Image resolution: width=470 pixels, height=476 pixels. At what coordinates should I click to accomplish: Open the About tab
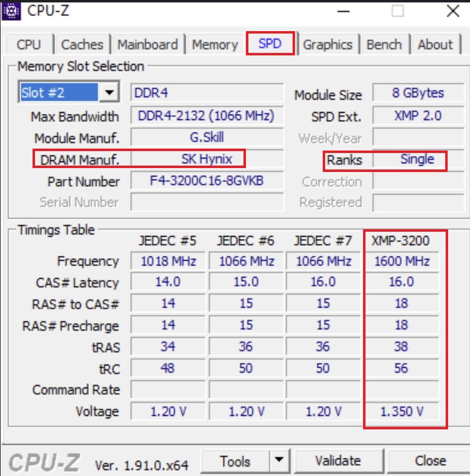[435, 45]
